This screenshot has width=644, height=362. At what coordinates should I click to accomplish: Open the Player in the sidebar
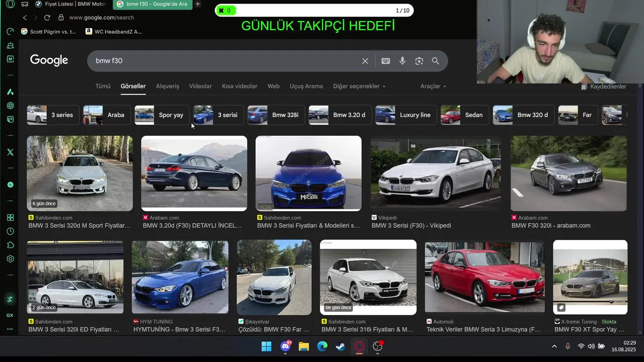tap(10, 185)
